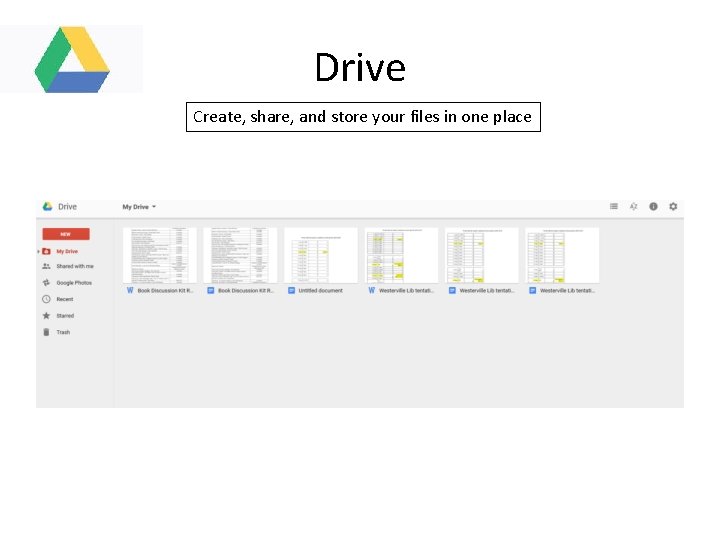Select the Word-format Westerville Lib thumbnail
The image size is (720, 540).
click(x=401, y=255)
